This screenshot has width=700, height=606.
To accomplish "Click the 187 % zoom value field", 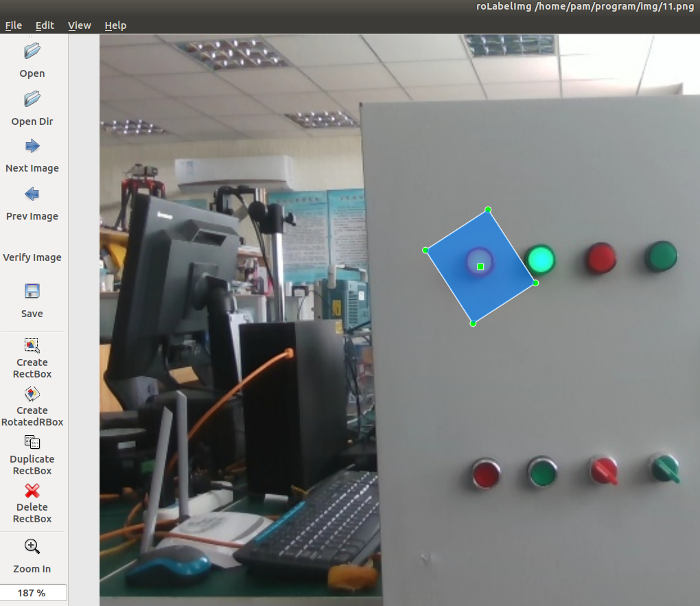I will click(33, 592).
